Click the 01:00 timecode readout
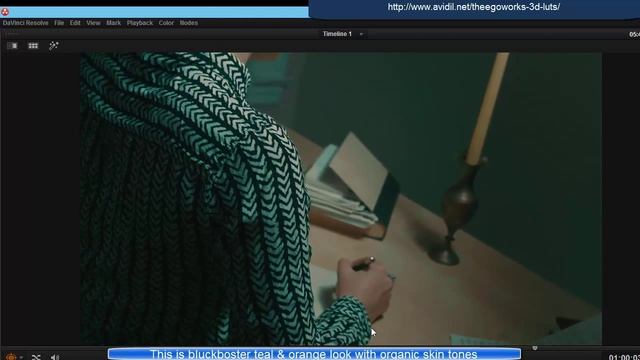This screenshot has height=360, width=640. tap(624, 357)
